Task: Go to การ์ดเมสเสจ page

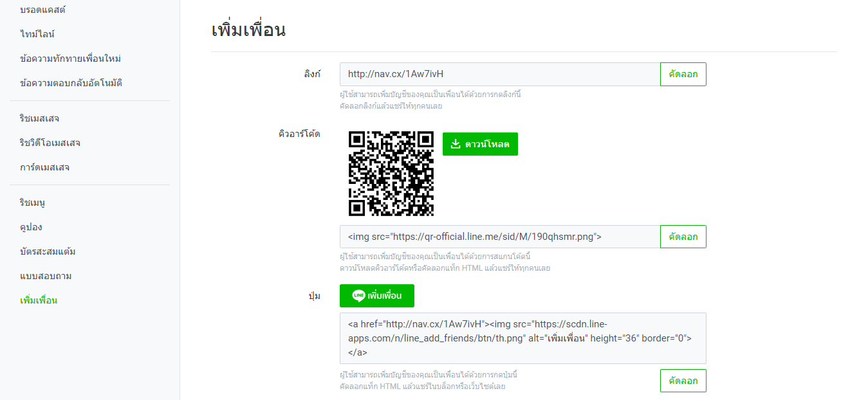Action: click(44, 167)
